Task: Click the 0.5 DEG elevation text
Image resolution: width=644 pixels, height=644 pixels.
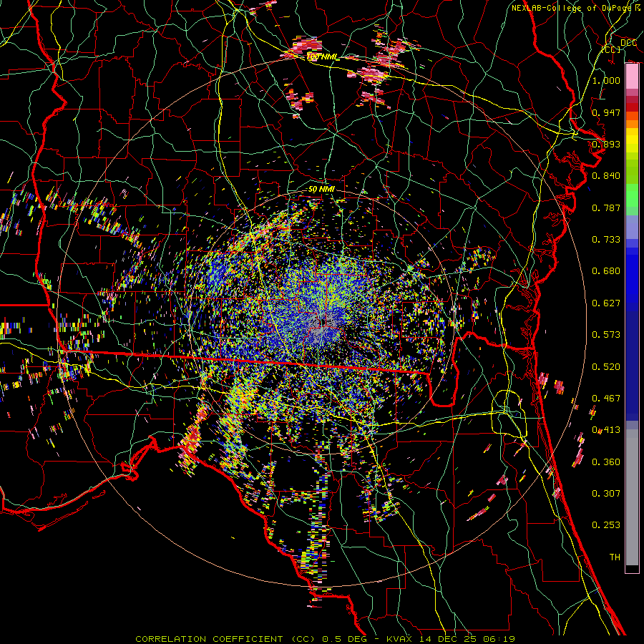Action: 344,639
